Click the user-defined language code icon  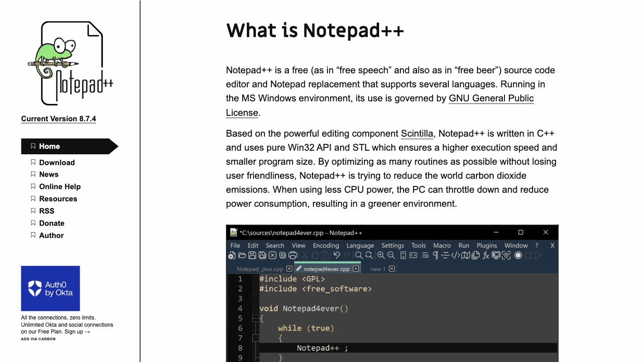pyautogui.click(x=456, y=255)
